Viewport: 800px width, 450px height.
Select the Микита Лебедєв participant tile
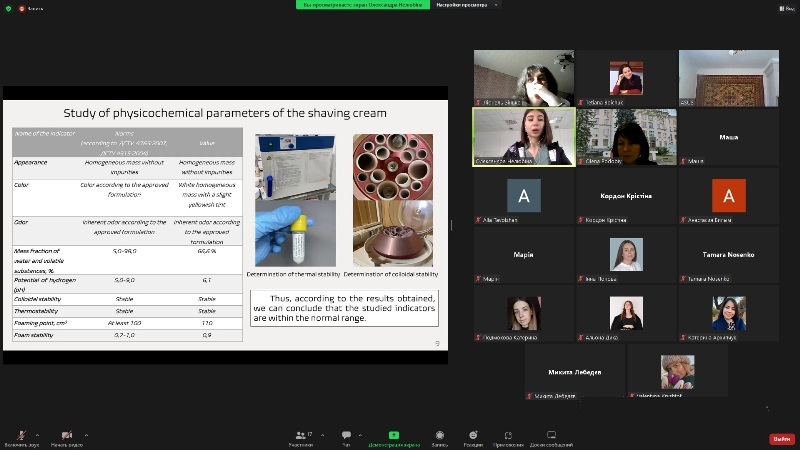[x=575, y=371]
